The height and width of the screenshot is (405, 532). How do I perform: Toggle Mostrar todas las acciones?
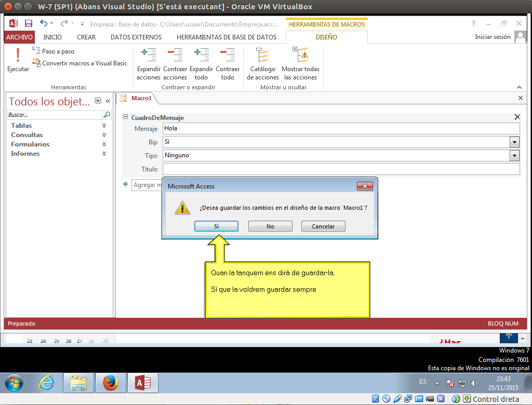pos(301,64)
